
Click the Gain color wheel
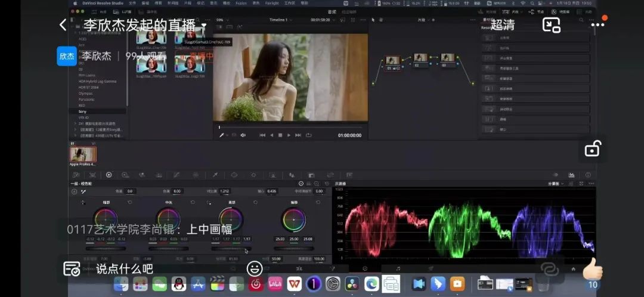tap(231, 219)
